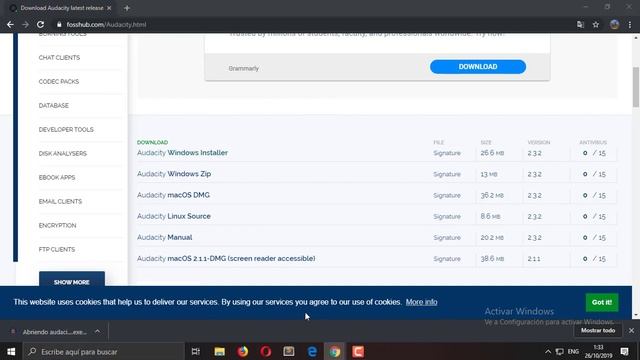Open FTP Clients category
This screenshot has height=360, width=640.
(x=57, y=249)
